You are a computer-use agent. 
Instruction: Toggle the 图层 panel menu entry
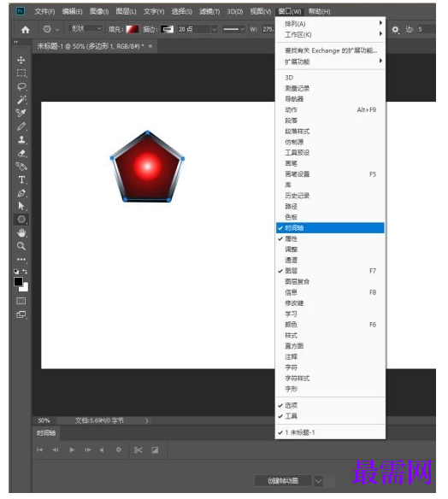(330, 271)
